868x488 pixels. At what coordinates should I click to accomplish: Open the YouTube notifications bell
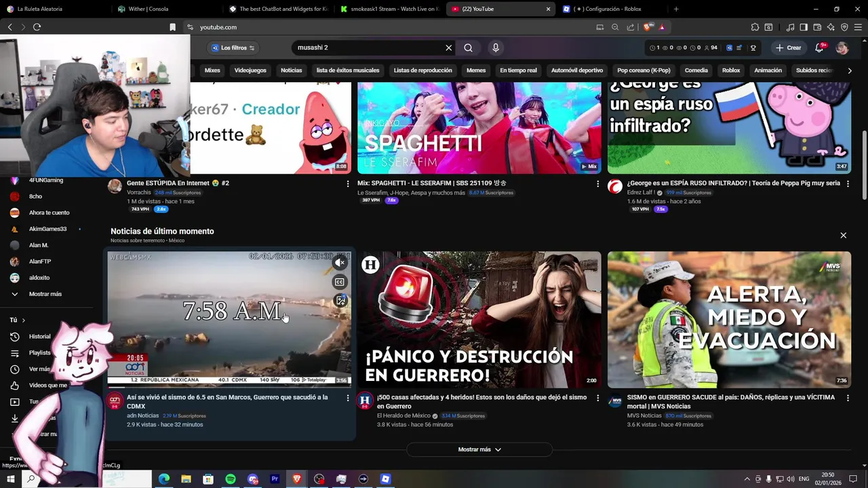819,47
